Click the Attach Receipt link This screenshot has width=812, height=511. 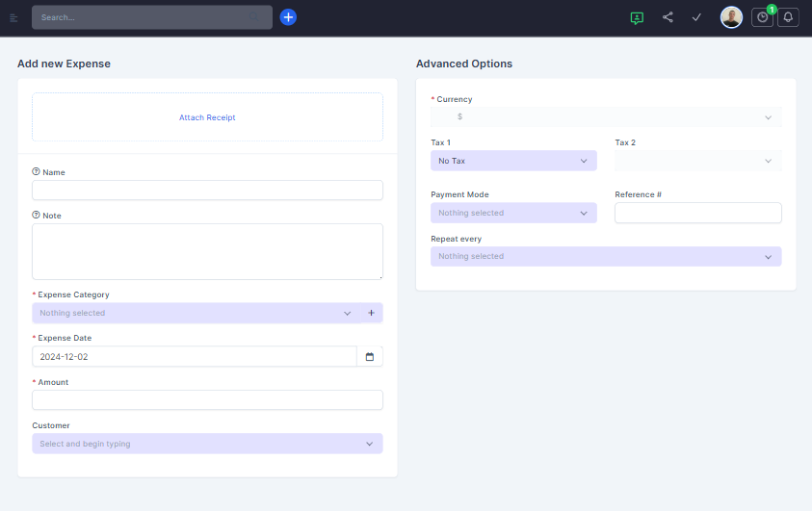click(207, 117)
